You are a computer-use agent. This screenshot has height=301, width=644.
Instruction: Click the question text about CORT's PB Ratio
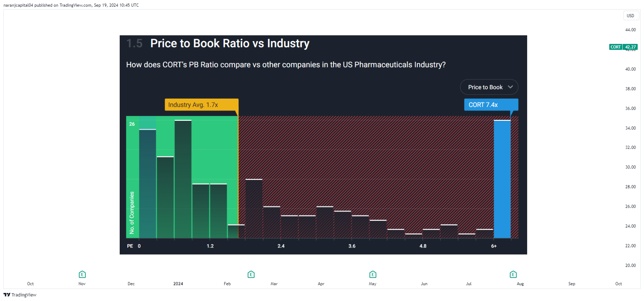coord(286,65)
